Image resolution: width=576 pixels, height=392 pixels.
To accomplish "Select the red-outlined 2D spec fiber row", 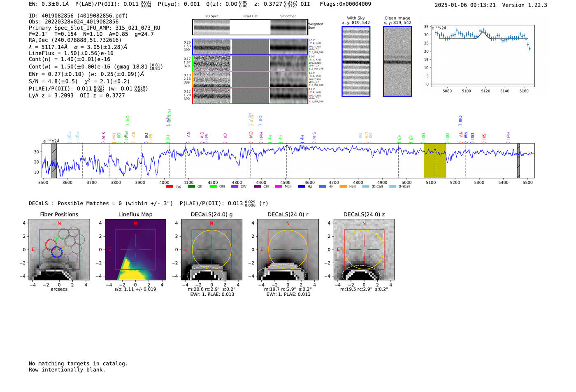I will pos(250,95).
